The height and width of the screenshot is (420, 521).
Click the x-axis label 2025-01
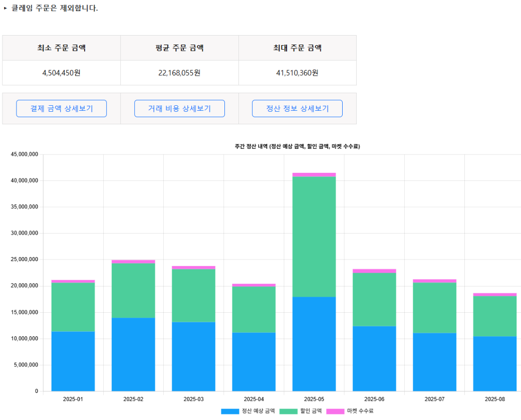tap(73, 399)
